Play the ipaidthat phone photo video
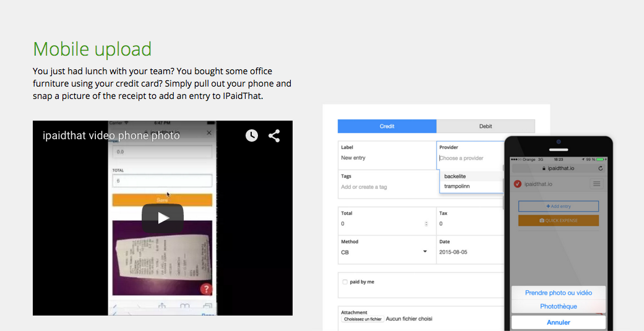 tap(163, 218)
